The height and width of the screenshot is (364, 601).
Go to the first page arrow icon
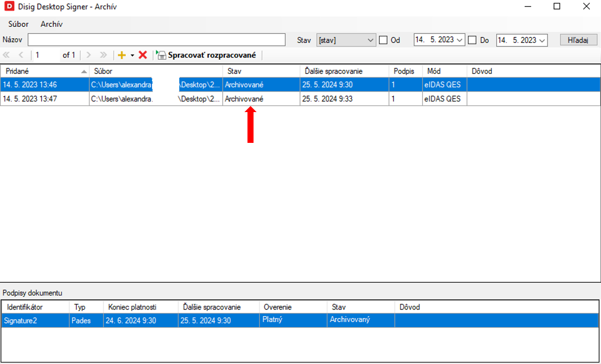click(7, 55)
